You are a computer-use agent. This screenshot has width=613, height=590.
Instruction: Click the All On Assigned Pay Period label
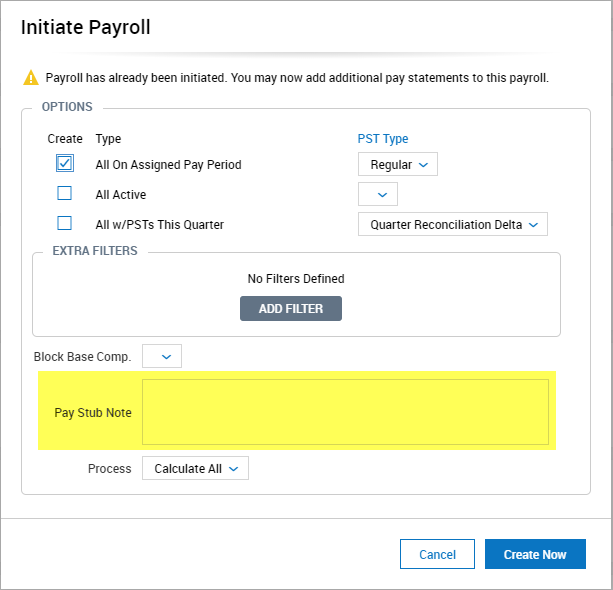tap(168, 165)
